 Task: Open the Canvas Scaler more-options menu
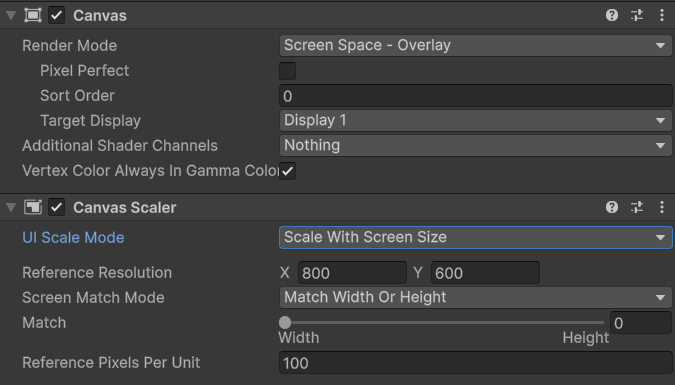click(662, 208)
